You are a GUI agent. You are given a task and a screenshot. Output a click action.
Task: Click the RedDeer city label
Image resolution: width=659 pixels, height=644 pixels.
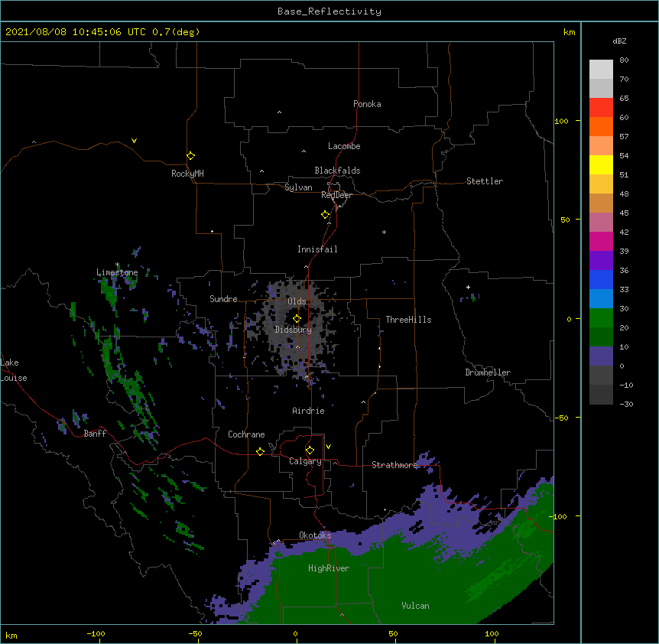click(x=336, y=195)
